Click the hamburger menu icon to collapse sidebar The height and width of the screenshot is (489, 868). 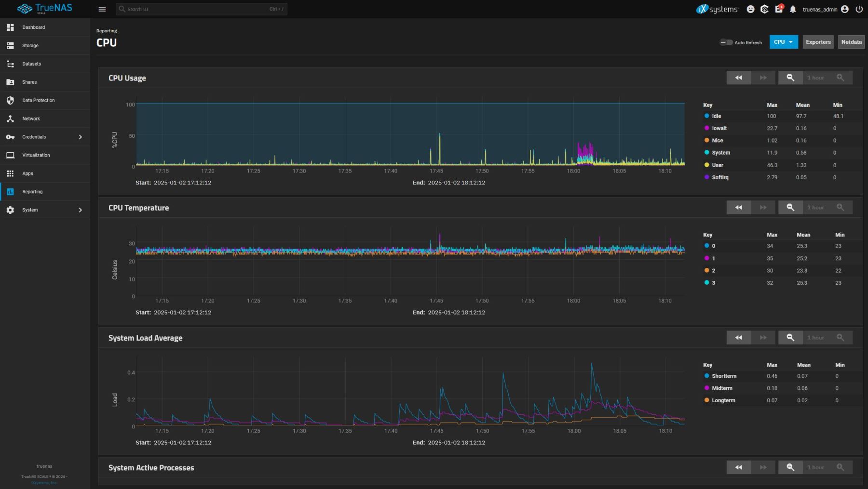[102, 9]
